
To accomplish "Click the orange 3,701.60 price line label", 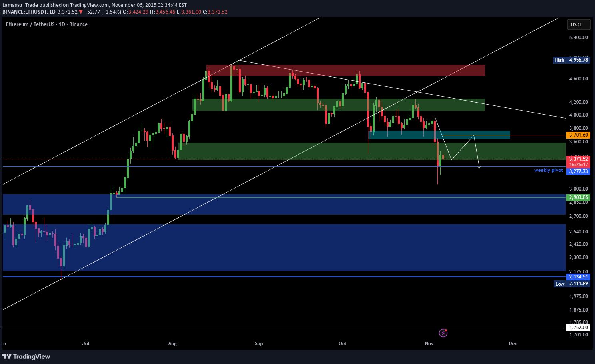I will 578,135.
